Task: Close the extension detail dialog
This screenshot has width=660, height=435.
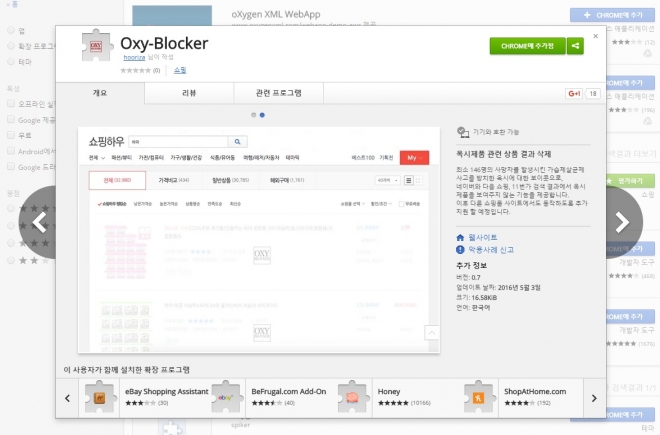Action: [x=596, y=36]
